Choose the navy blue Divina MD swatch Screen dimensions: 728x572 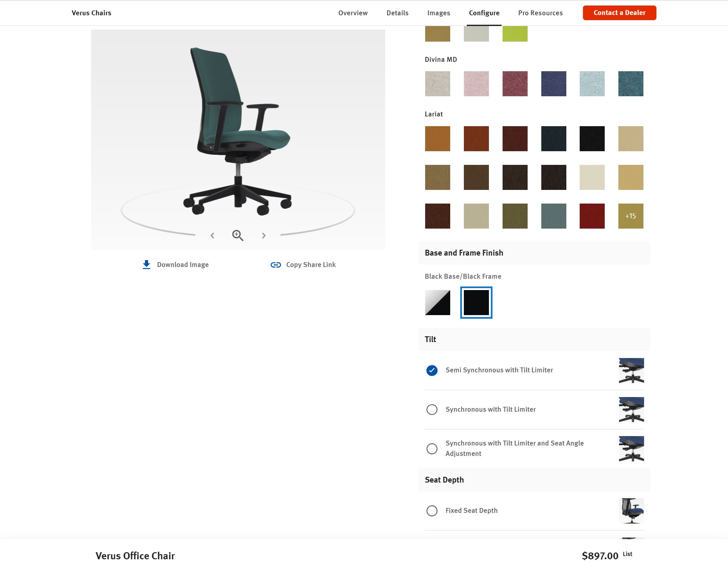[553, 84]
